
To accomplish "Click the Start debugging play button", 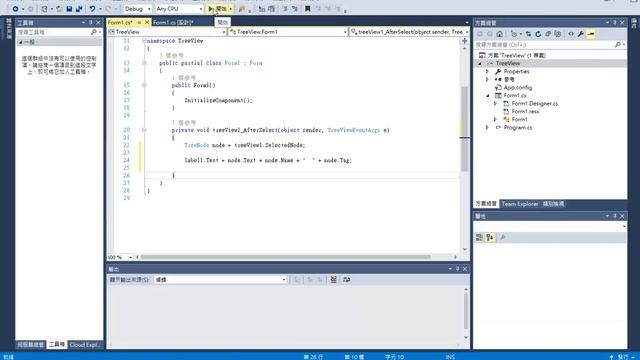I will point(218,9).
